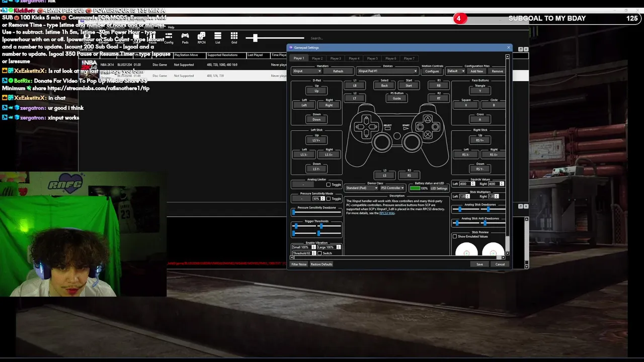Open the Pads gamepad icon in RPCS3
Viewport: 644px width, 362px height.
pos(185,38)
